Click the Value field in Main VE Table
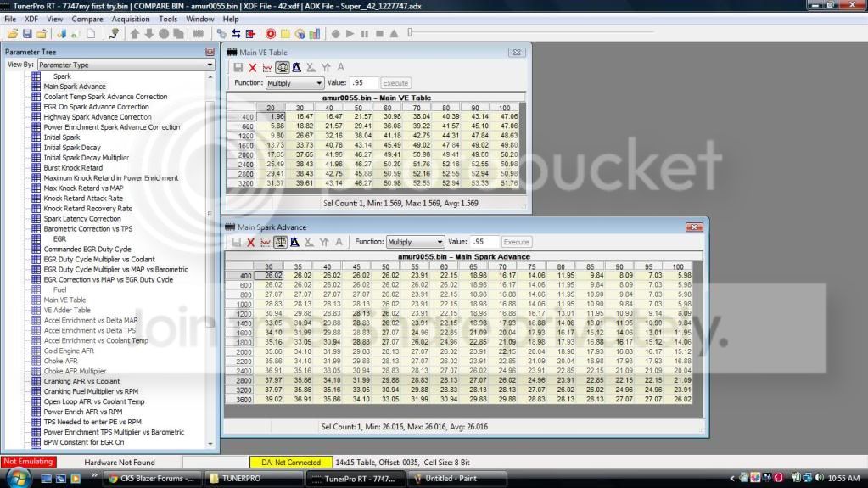 pos(364,83)
